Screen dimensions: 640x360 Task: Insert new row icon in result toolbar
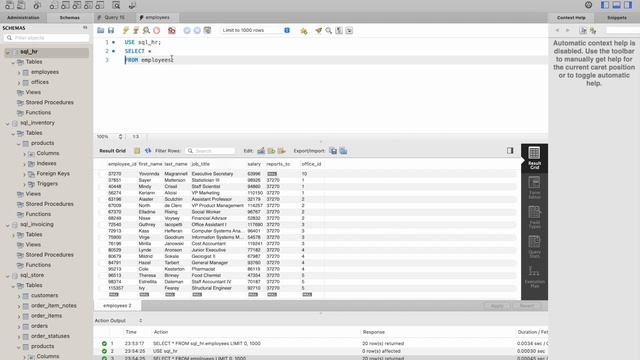point(271,151)
